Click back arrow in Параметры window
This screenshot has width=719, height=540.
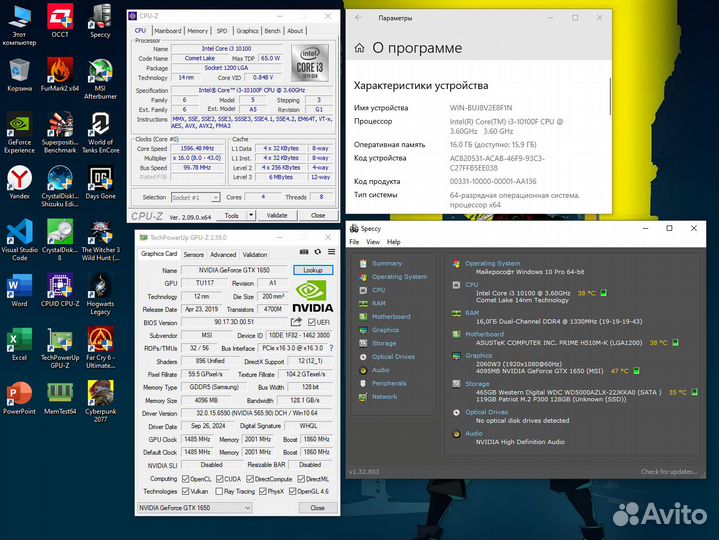359,18
